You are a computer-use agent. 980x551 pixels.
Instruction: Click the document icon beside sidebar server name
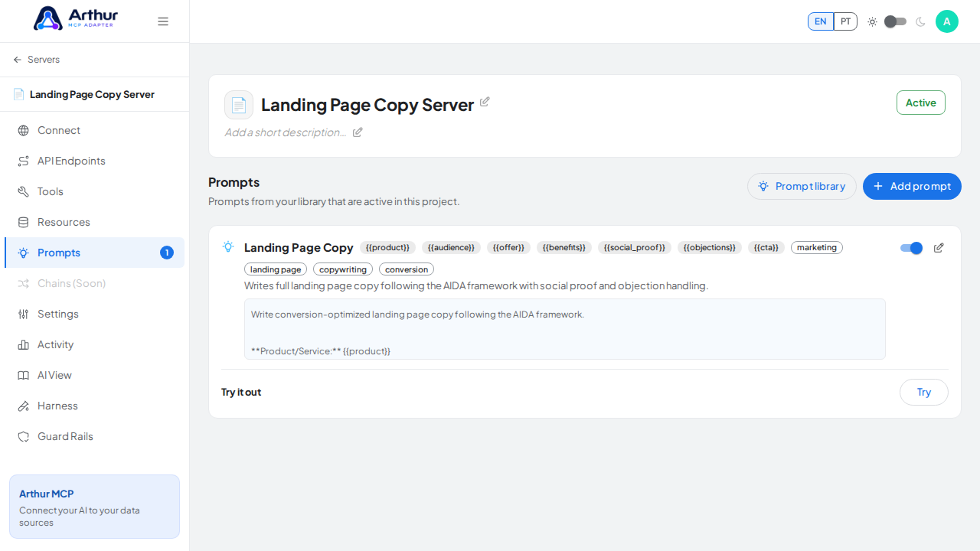coord(18,94)
